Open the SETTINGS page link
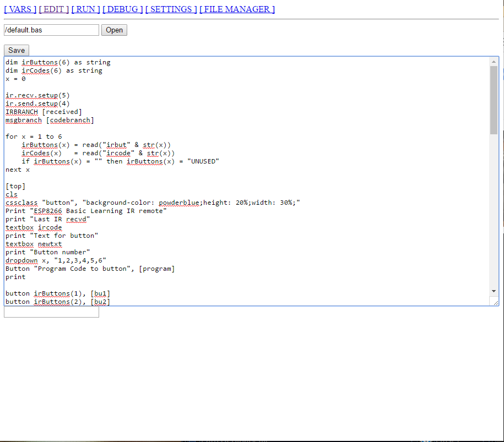This screenshot has height=442, width=504. click(x=171, y=9)
